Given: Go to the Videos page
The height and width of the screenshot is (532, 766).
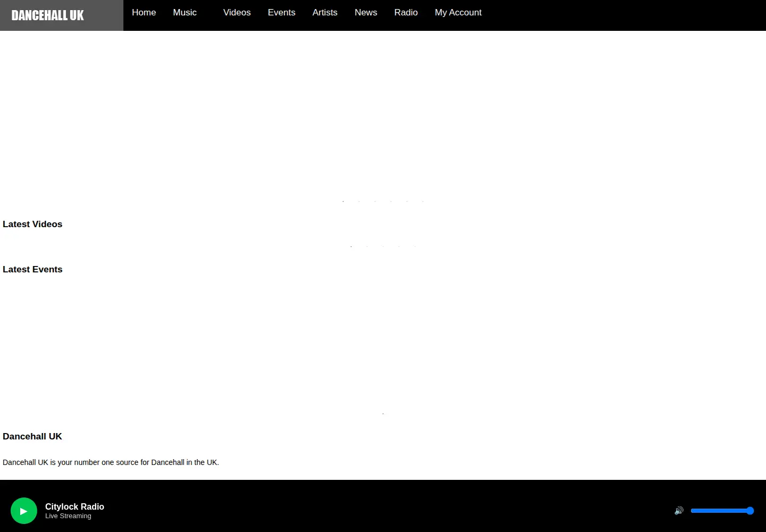Looking at the screenshot, I should click(x=237, y=12).
